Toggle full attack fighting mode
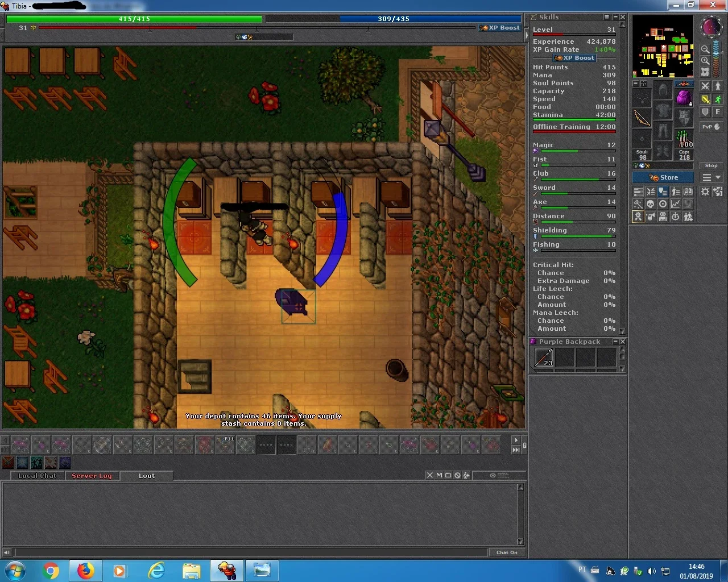 705,86
